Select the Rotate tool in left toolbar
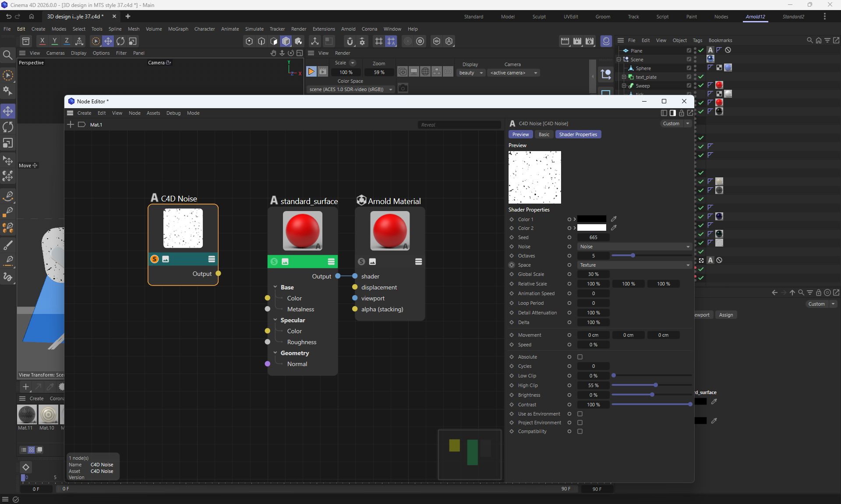Viewport: 841px width, 504px height. [8, 127]
